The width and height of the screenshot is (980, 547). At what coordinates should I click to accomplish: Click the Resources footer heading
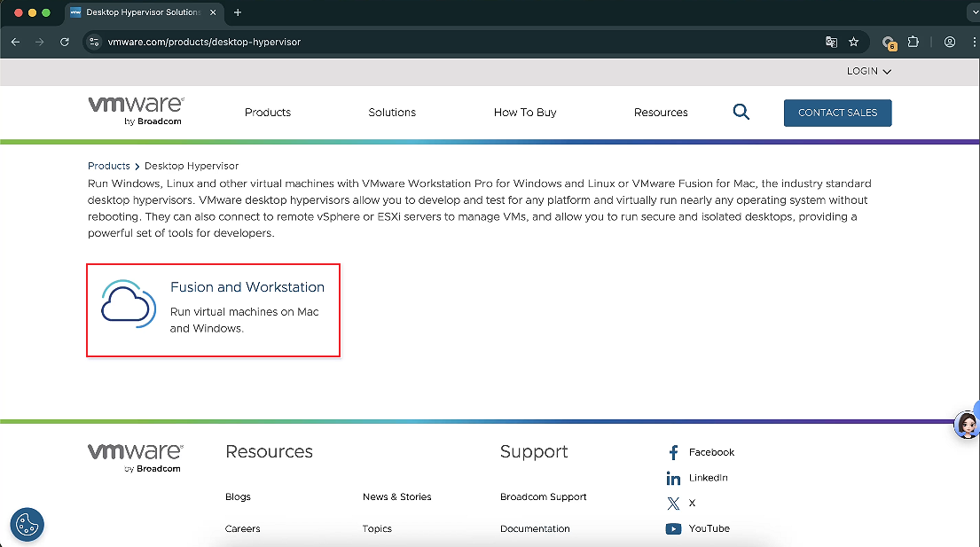pos(270,451)
